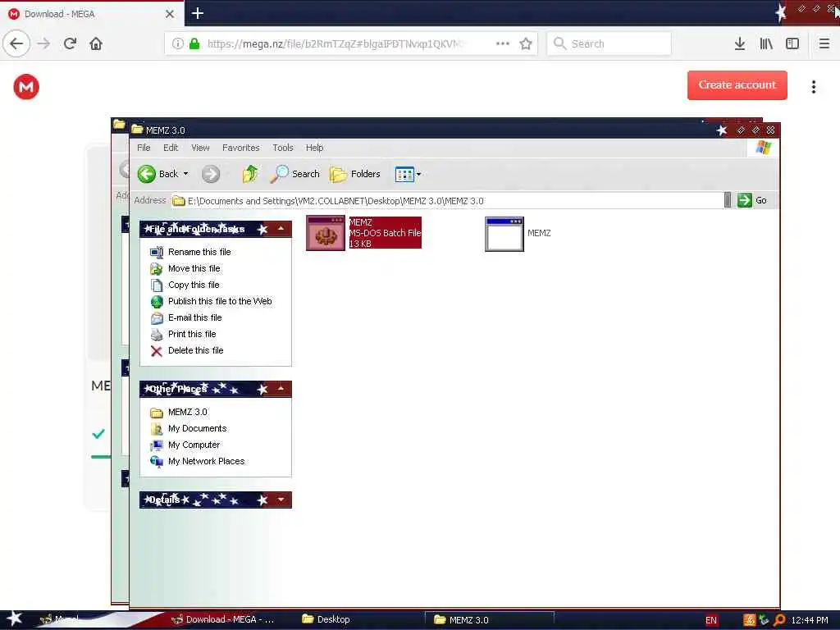Click the taskbar clock
This screenshot has height=630, width=840.
[810, 620]
